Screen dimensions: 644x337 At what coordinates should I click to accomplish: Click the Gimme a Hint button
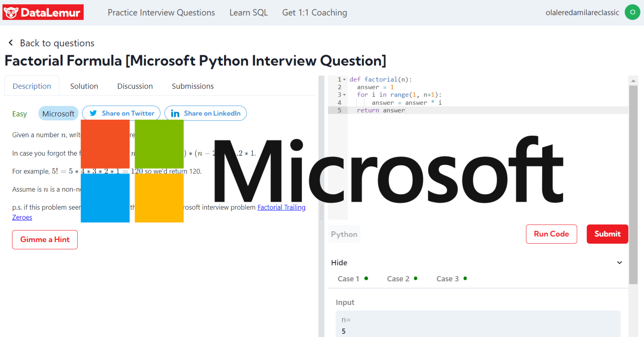coord(45,239)
